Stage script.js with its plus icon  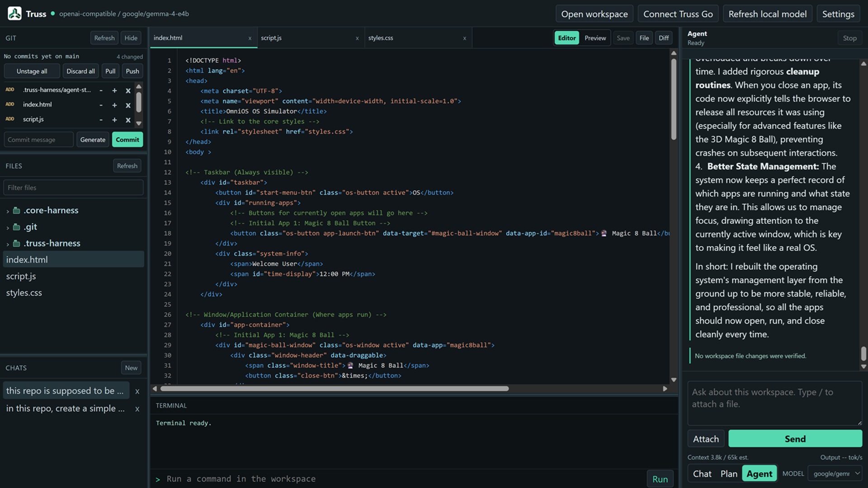pyautogui.click(x=114, y=120)
